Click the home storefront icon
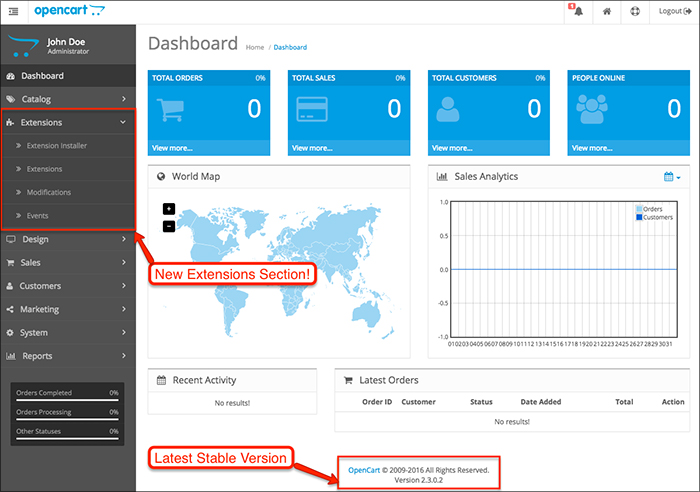The image size is (700, 492). [606, 12]
